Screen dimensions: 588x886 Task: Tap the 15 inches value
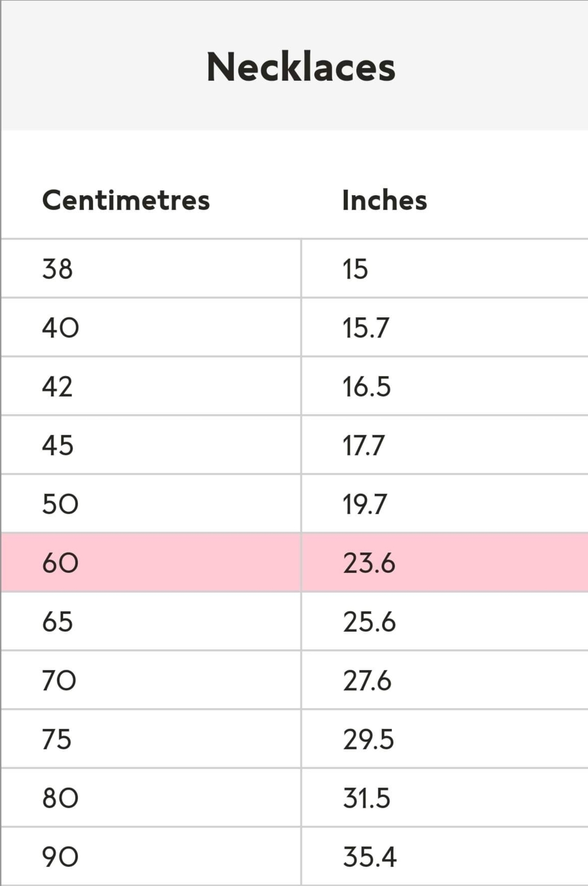pos(355,269)
